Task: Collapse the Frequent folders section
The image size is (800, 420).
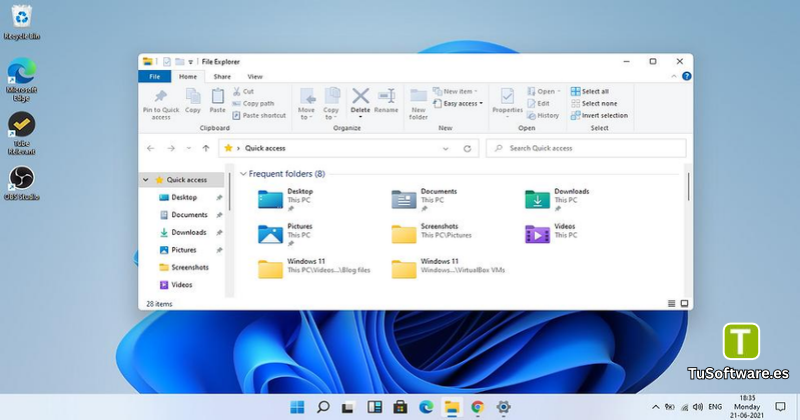Action: pyautogui.click(x=243, y=174)
